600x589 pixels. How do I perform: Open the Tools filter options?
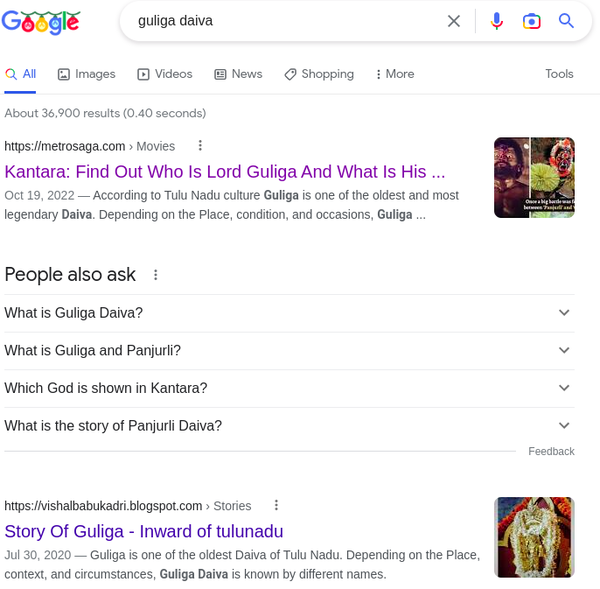point(559,74)
